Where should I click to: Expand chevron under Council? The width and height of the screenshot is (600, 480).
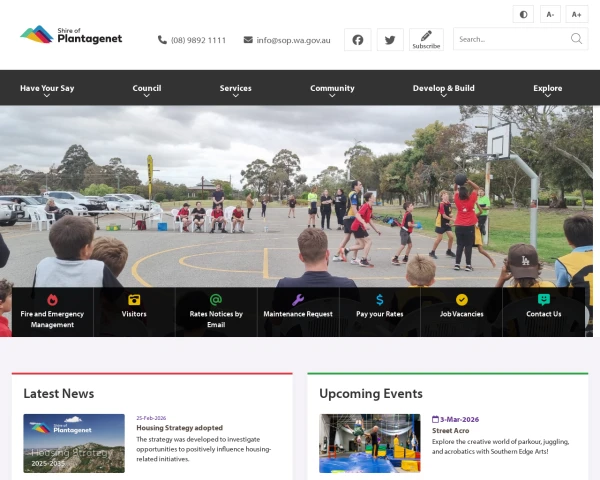[147, 96]
